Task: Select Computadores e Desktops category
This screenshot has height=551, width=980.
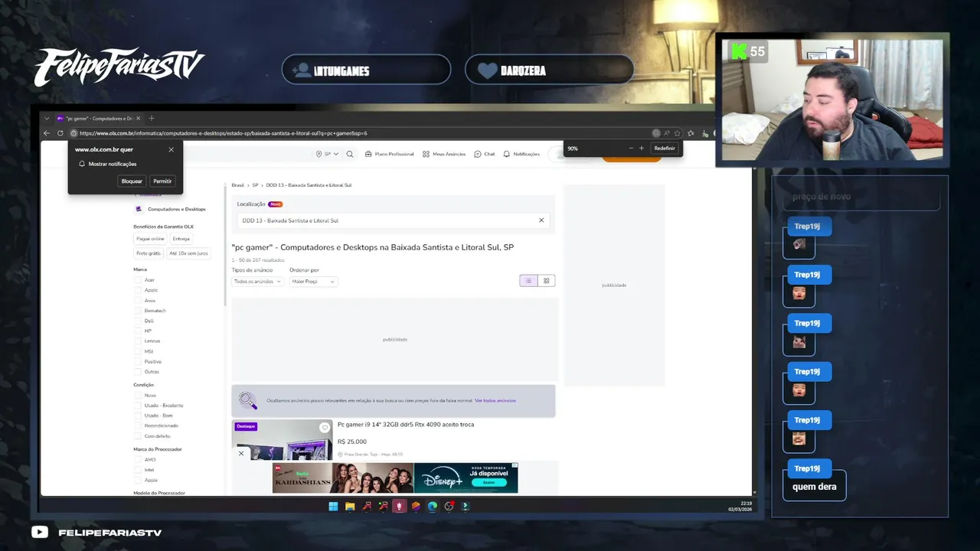Action: [171, 209]
